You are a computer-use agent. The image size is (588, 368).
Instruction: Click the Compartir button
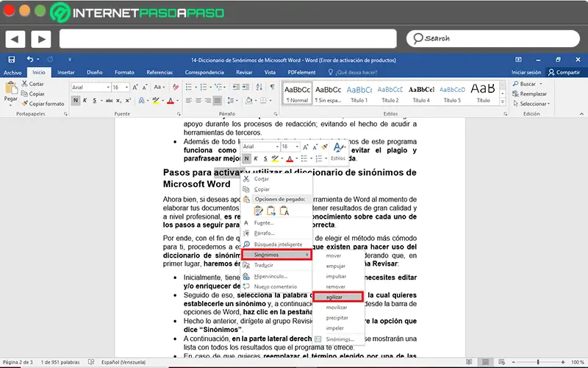[x=563, y=72]
